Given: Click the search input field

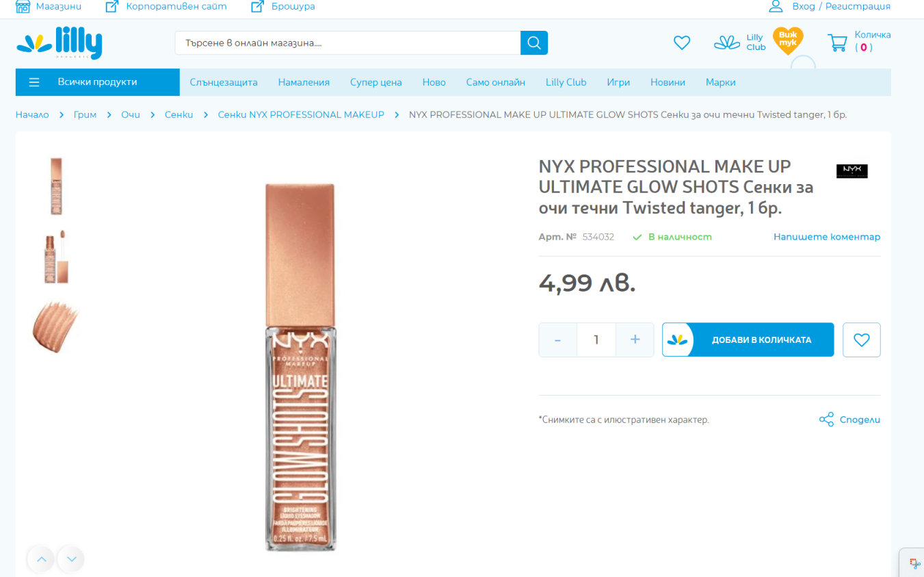Looking at the screenshot, I should 347,43.
